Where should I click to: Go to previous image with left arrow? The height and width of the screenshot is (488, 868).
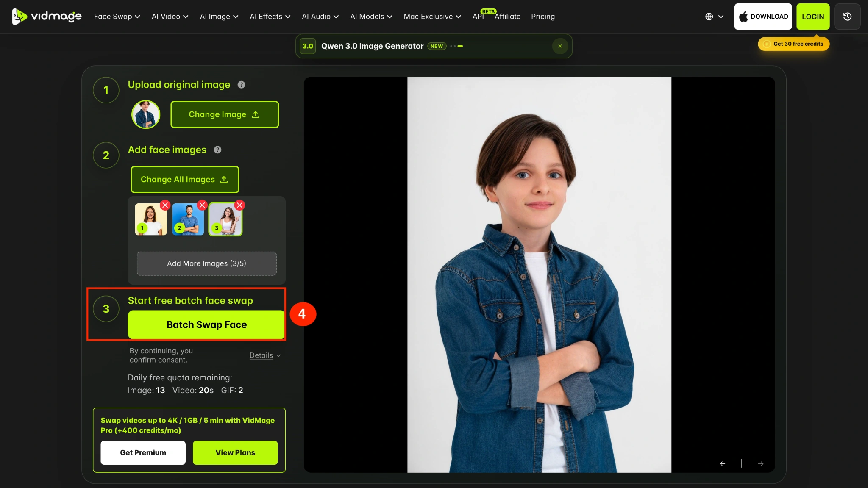[722, 463]
